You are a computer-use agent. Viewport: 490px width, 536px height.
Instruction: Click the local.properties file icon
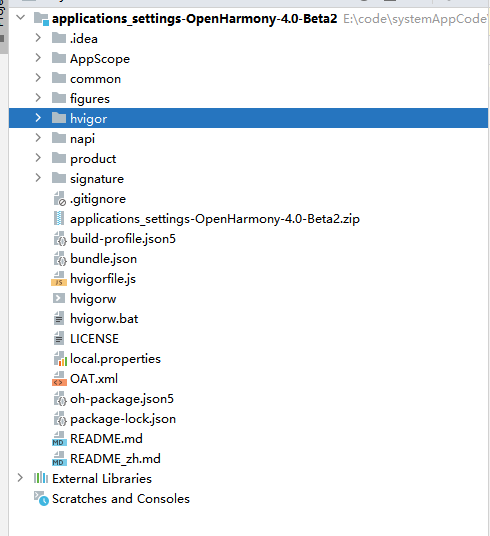pyautogui.click(x=59, y=359)
